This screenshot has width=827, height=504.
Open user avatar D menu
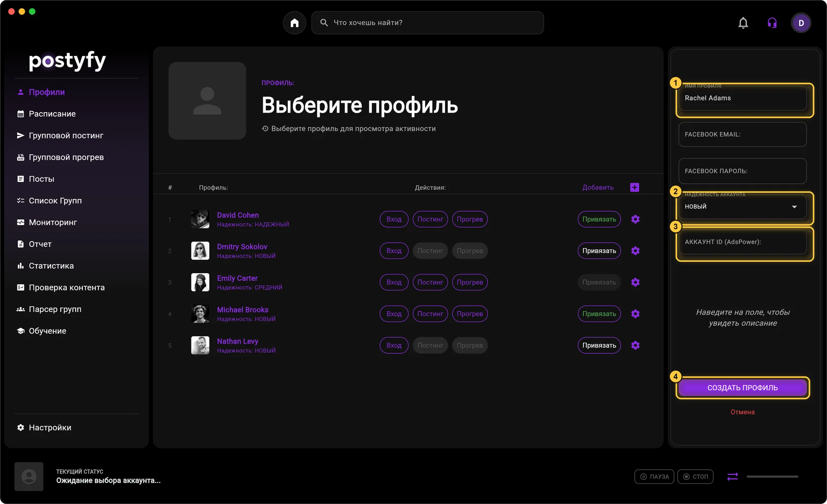[801, 23]
